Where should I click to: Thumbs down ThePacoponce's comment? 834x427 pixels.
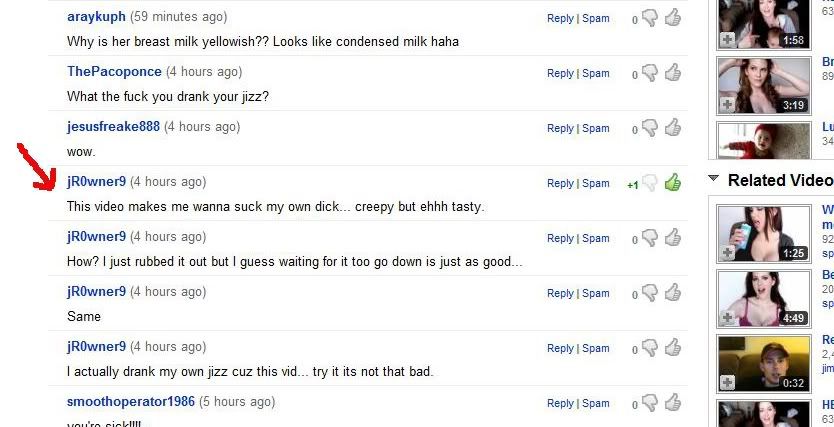[650, 73]
